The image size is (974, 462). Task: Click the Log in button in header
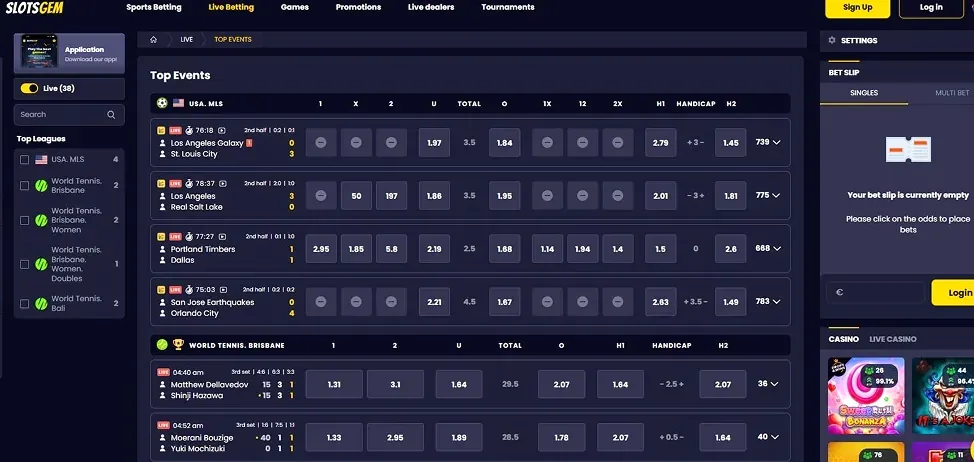click(x=931, y=7)
